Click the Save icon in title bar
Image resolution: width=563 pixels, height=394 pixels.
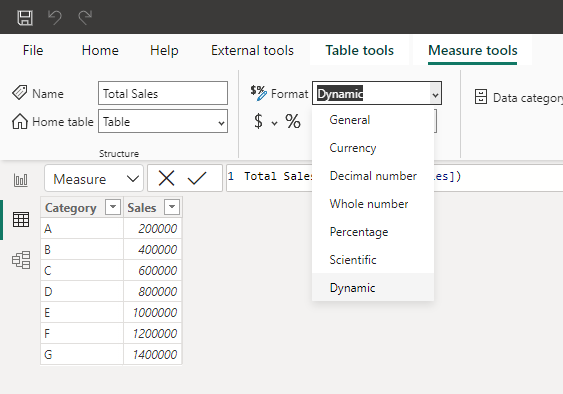tap(25, 18)
